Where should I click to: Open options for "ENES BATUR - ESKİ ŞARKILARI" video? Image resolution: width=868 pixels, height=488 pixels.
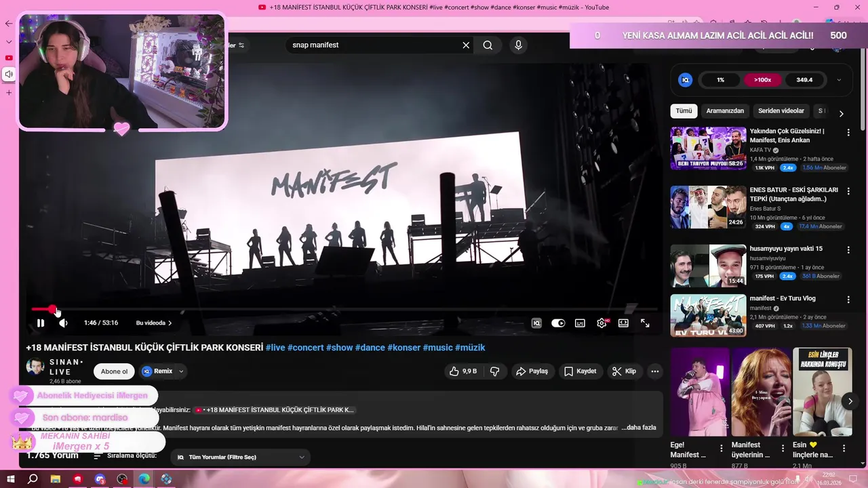pyautogui.click(x=848, y=192)
